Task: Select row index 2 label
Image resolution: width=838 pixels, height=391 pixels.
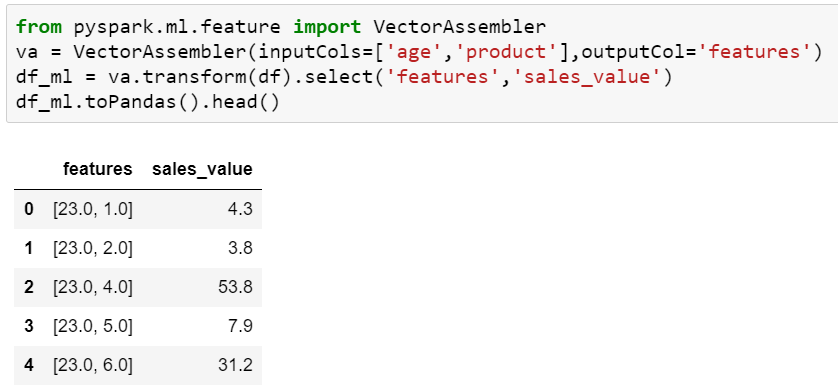Action: tap(29, 287)
